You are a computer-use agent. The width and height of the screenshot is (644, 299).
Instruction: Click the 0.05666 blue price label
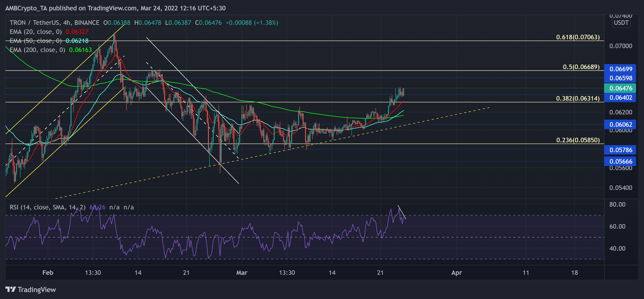(620, 161)
